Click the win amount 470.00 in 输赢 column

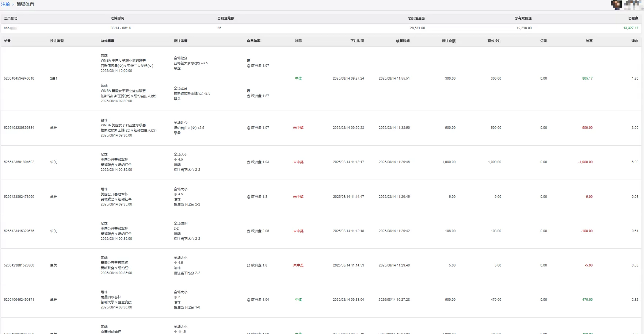coord(587,300)
